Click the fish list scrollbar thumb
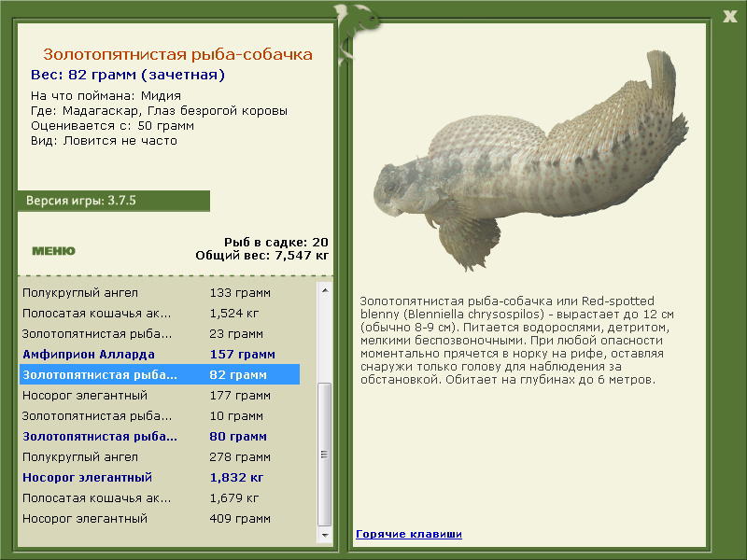This screenshot has height=560, width=747. click(x=325, y=454)
